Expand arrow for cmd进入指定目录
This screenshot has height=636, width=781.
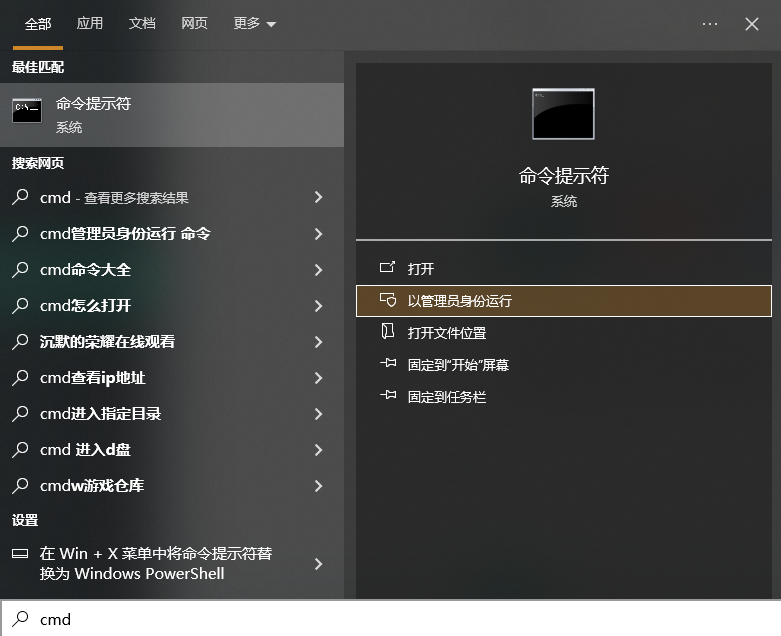click(319, 414)
